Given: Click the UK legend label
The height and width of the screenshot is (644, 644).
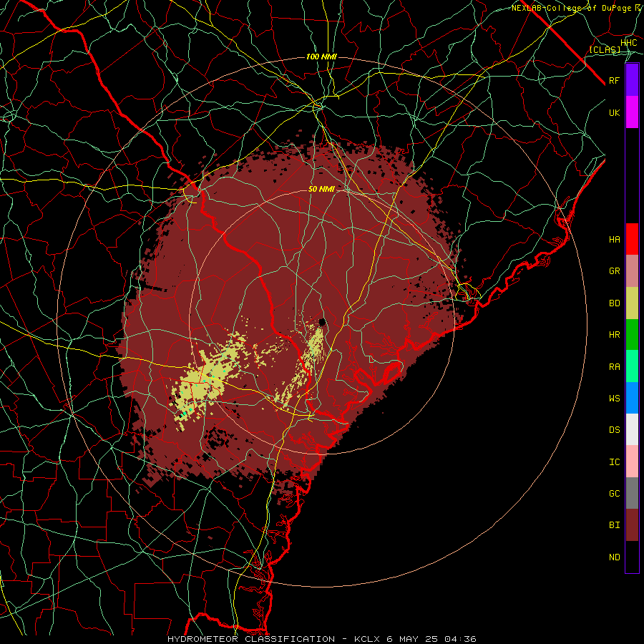Looking at the screenshot, I should click(x=615, y=112).
